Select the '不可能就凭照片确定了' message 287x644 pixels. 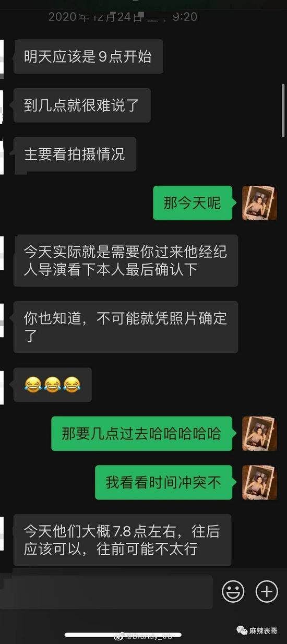[x=126, y=327]
